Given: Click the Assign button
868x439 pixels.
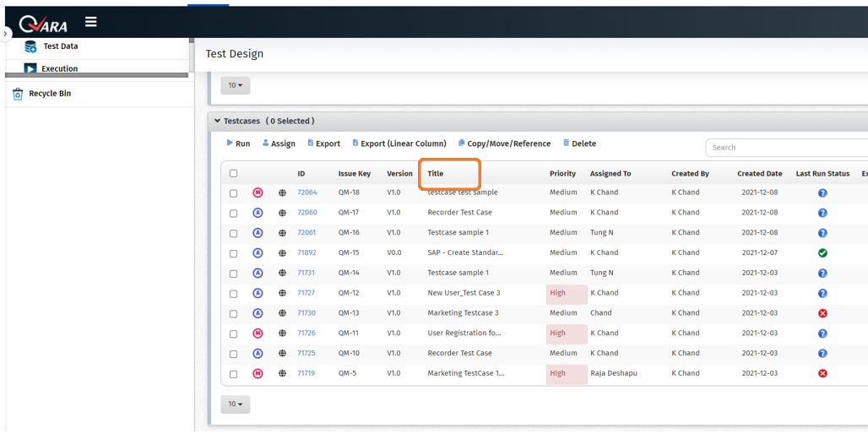Looking at the screenshot, I should click(279, 144).
